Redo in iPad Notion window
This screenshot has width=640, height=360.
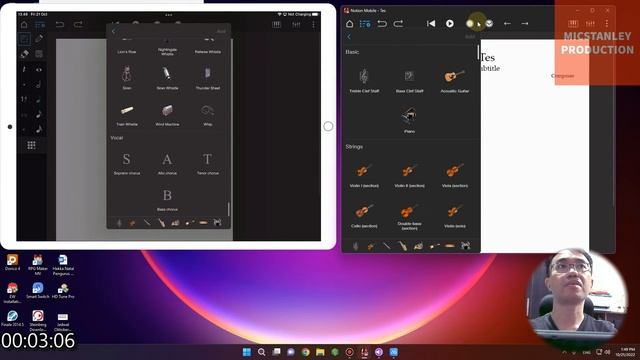pyautogui.click(x=78, y=25)
